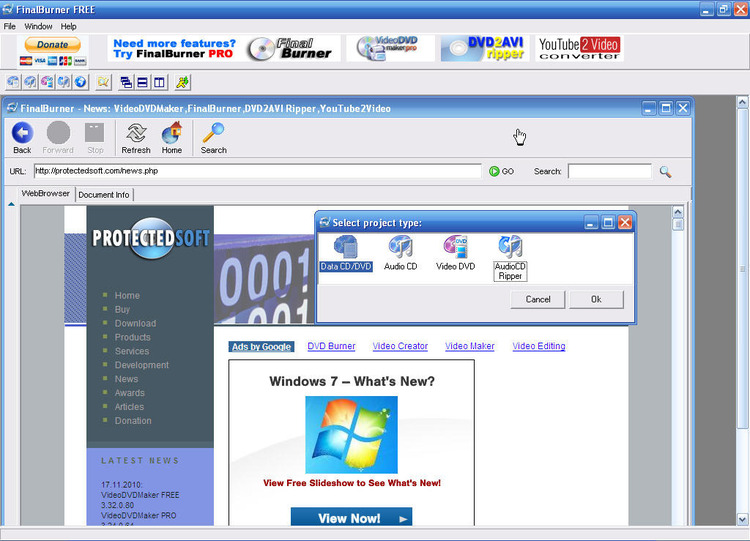The width and height of the screenshot is (750, 541).
Task: Switch to the Document Info tab
Action: tap(104, 194)
